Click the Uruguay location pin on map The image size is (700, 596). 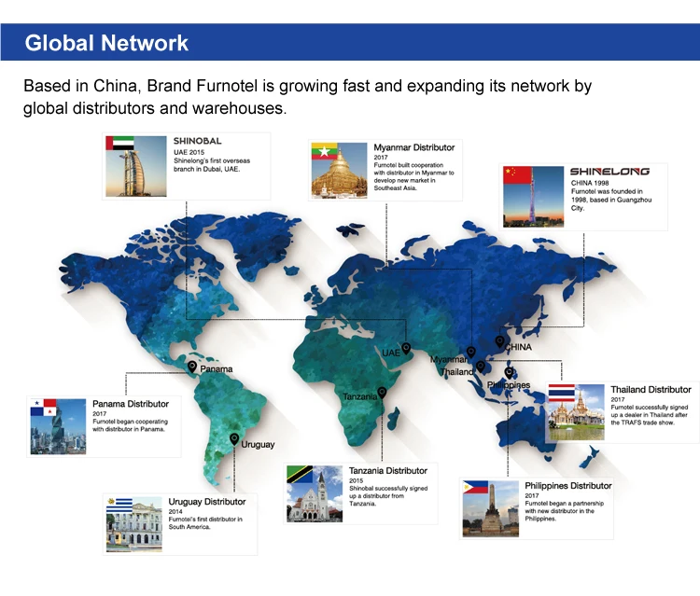[234, 439]
